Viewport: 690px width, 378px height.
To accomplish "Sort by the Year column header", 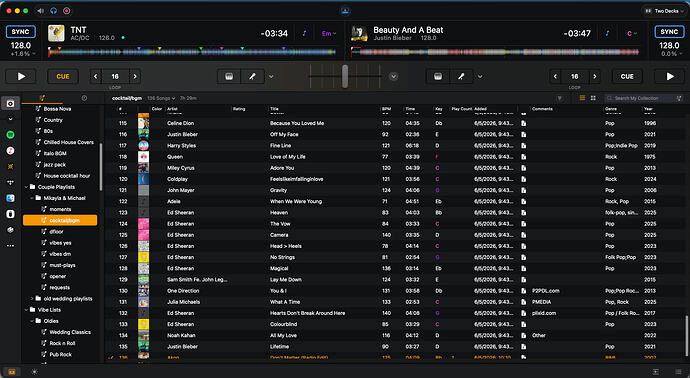I will coord(648,109).
